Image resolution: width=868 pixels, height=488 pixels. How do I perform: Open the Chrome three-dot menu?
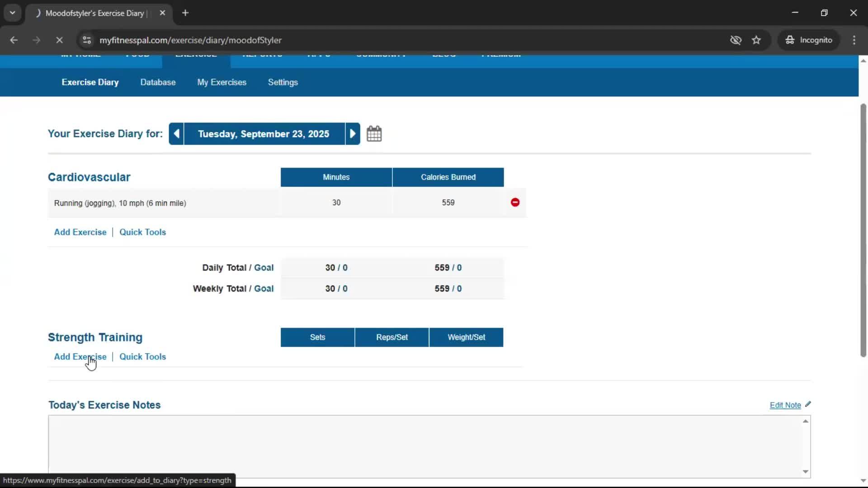point(854,40)
